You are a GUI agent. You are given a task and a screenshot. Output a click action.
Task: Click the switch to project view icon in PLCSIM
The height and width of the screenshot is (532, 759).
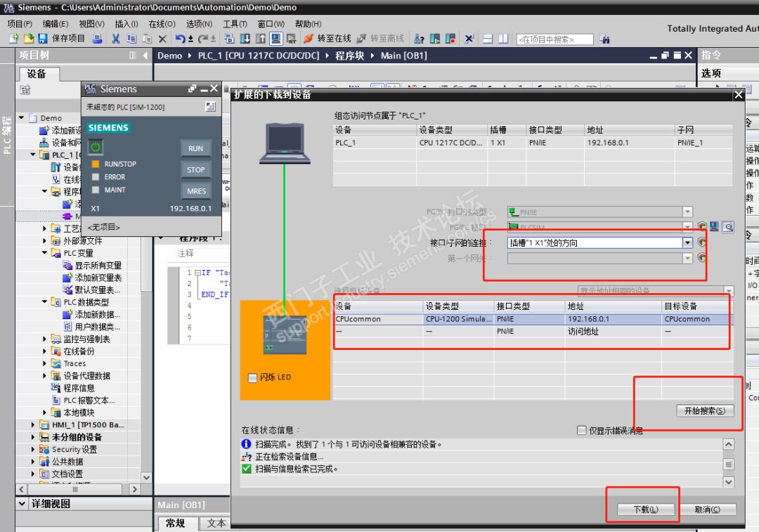[210, 107]
